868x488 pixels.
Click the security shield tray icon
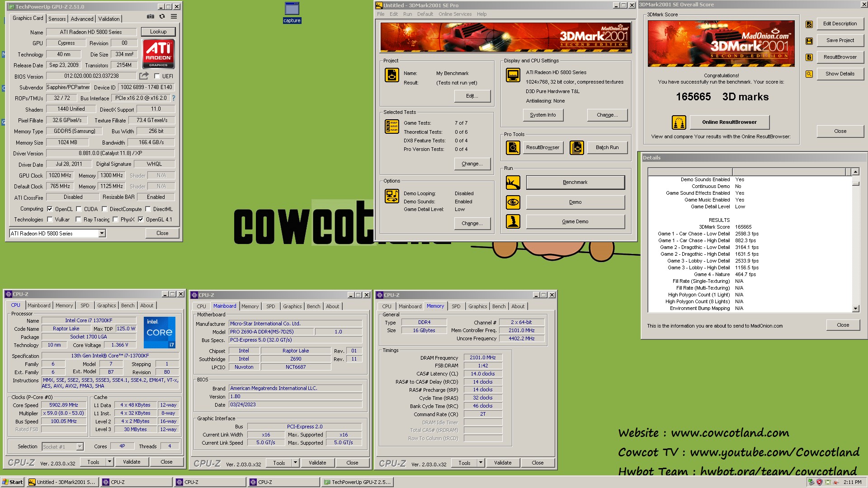819,482
